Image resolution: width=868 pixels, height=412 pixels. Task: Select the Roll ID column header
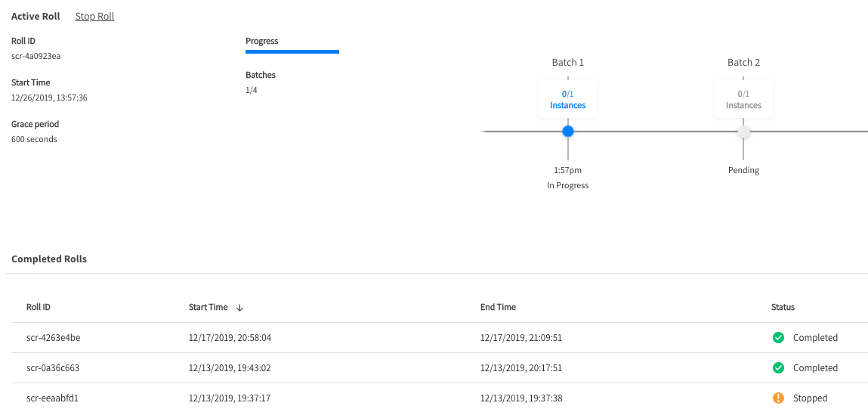tap(39, 307)
